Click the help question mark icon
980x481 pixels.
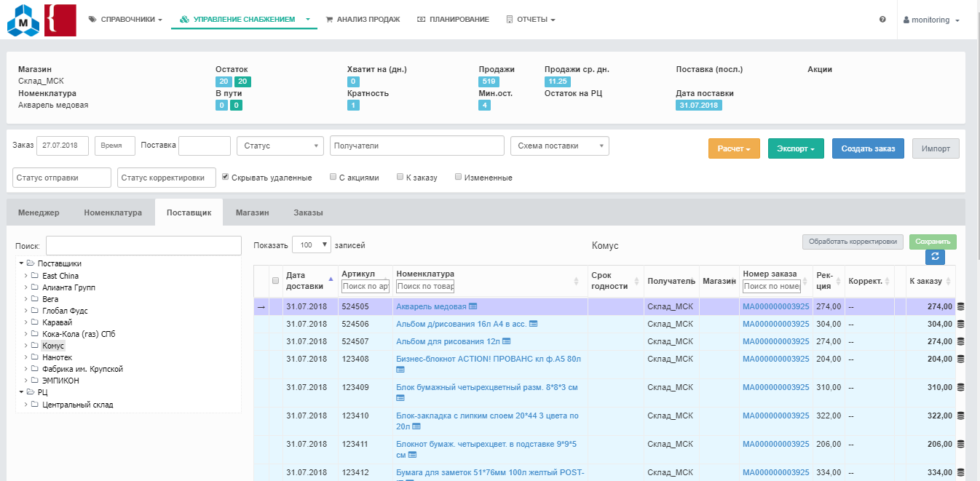click(x=882, y=20)
